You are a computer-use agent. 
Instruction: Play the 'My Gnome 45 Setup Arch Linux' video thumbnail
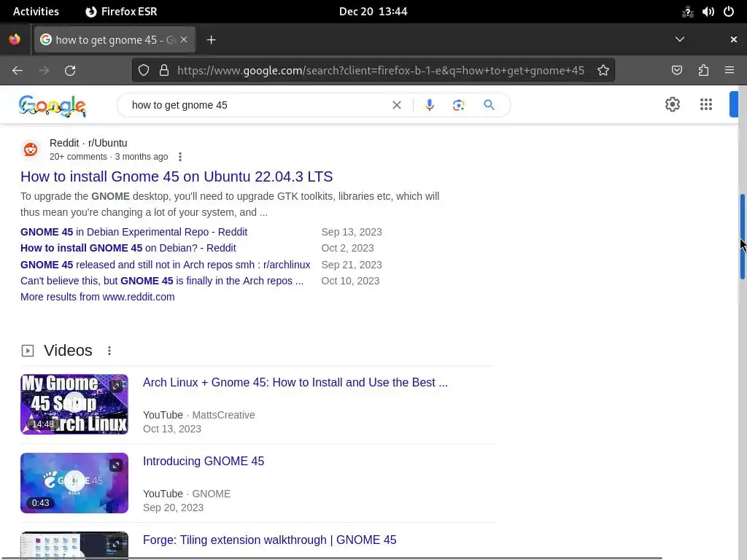tap(74, 404)
